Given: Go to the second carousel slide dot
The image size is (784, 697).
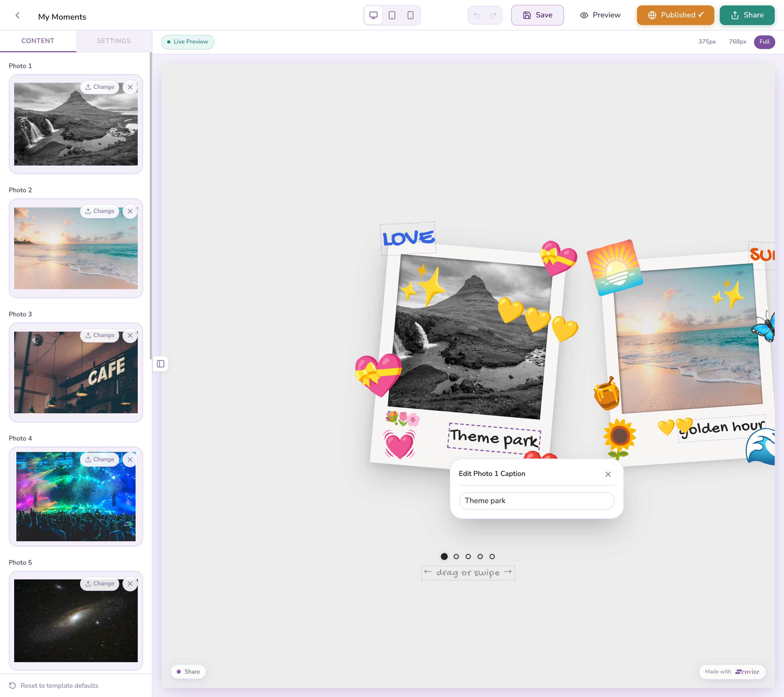Looking at the screenshot, I should point(456,556).
